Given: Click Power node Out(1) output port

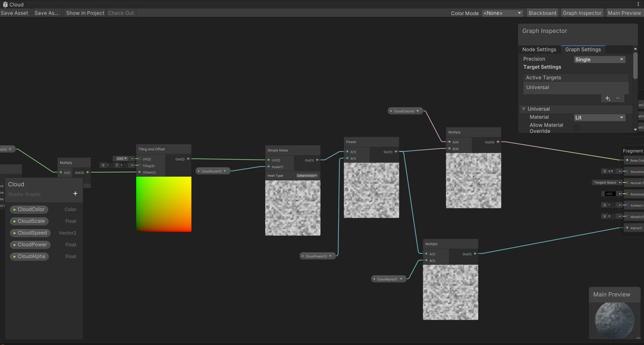Looking at the screenshot, I should [x=396, y=152].
